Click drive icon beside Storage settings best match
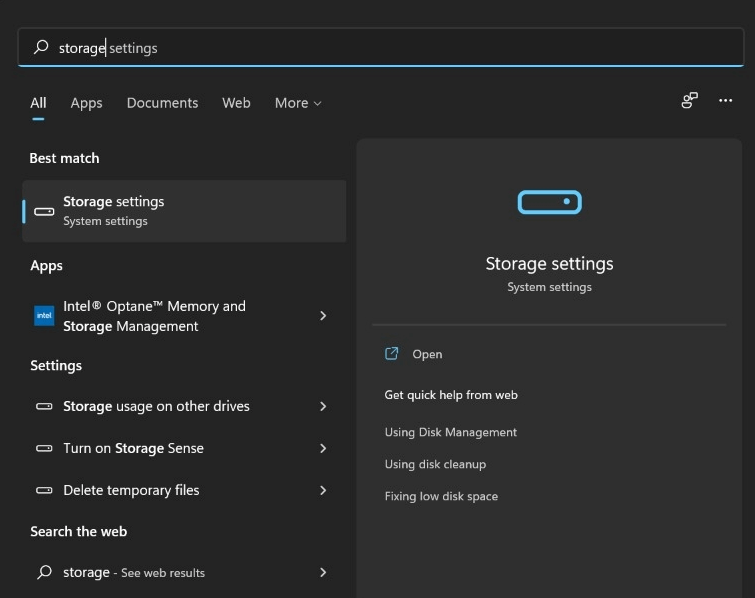Viewport: 755px width, 598px height. coord(44,211)
